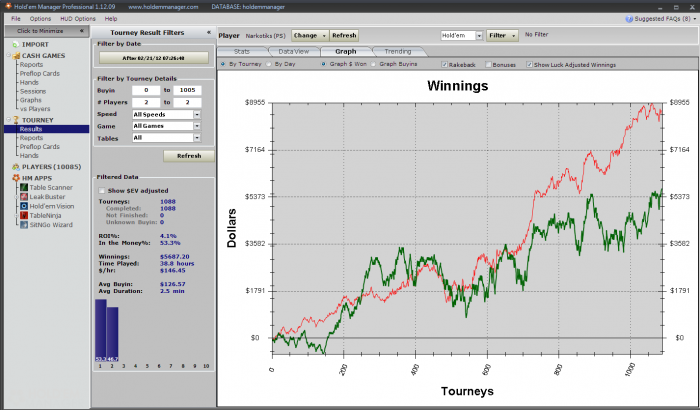Click the first place finish bar

[101, 330]
